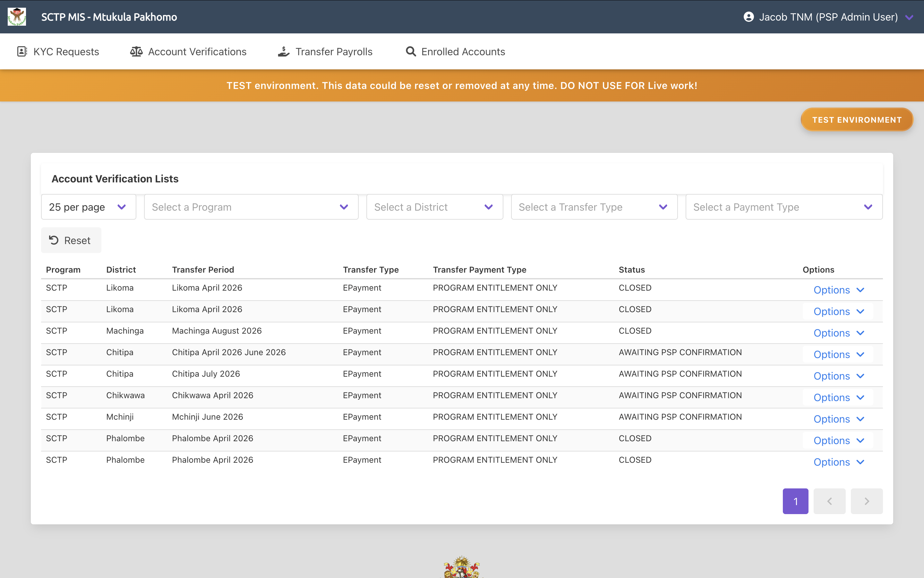Open the Select a Transfer Type dropdown
The image size is (924, 578).
tap(594, 207)
